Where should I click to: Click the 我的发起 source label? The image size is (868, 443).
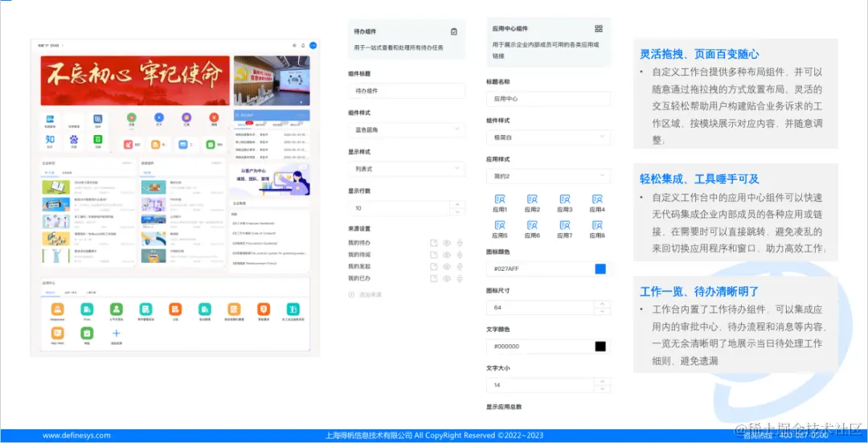(x=358, y=266)
